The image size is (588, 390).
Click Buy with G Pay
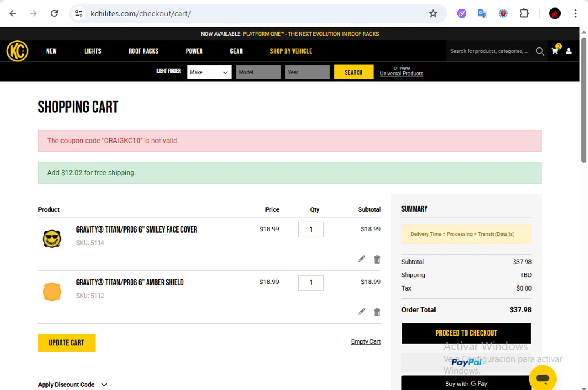[466, 383]
